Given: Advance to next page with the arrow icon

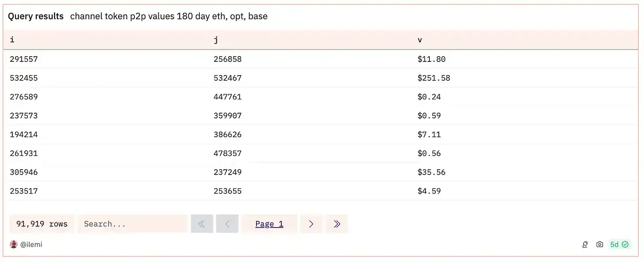Looking at the screenshot, I should (311, 224).
